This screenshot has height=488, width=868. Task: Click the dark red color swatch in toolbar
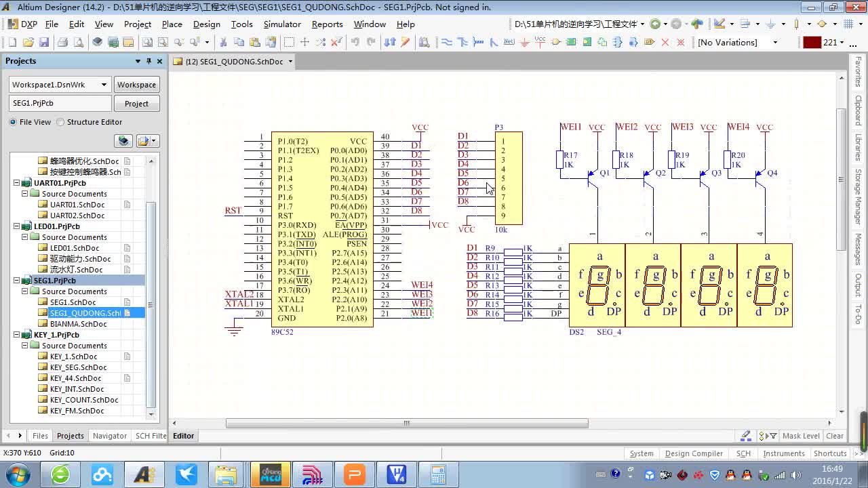[x=812, y=42]
